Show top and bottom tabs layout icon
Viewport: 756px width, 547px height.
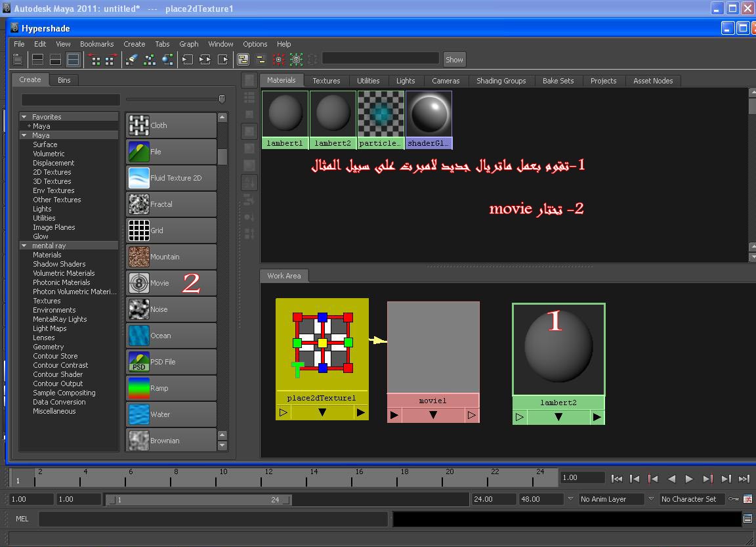(x=73, y=60)
